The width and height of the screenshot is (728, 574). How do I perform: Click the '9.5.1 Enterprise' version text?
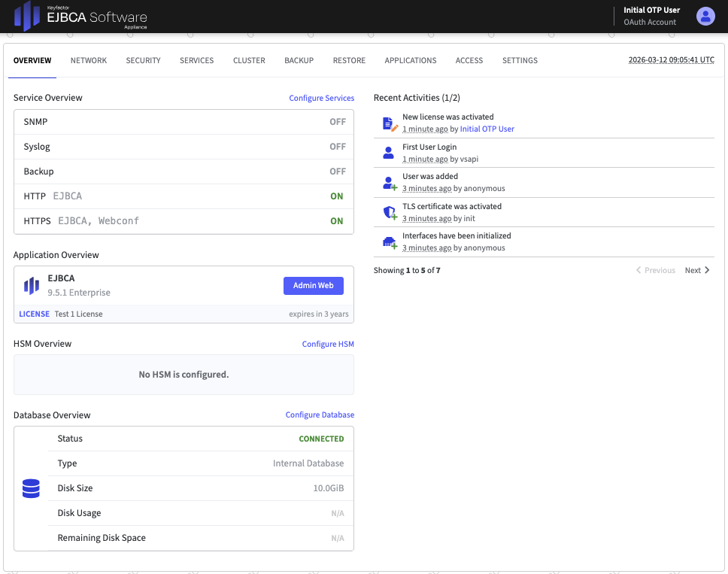[79, 293]
